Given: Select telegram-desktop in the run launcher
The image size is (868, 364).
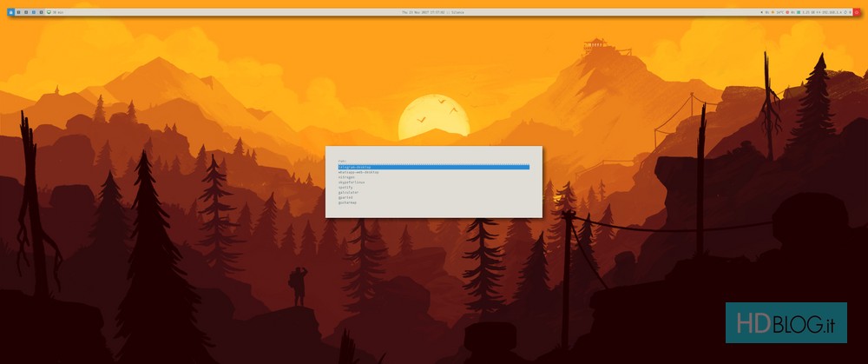Looking at the screenshot, I should pos(433,167).
